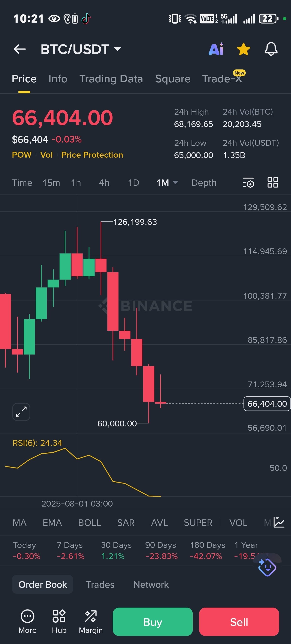Open the floating AI assistant icon
Screen dimensions: 291x644
coord(267,567)
